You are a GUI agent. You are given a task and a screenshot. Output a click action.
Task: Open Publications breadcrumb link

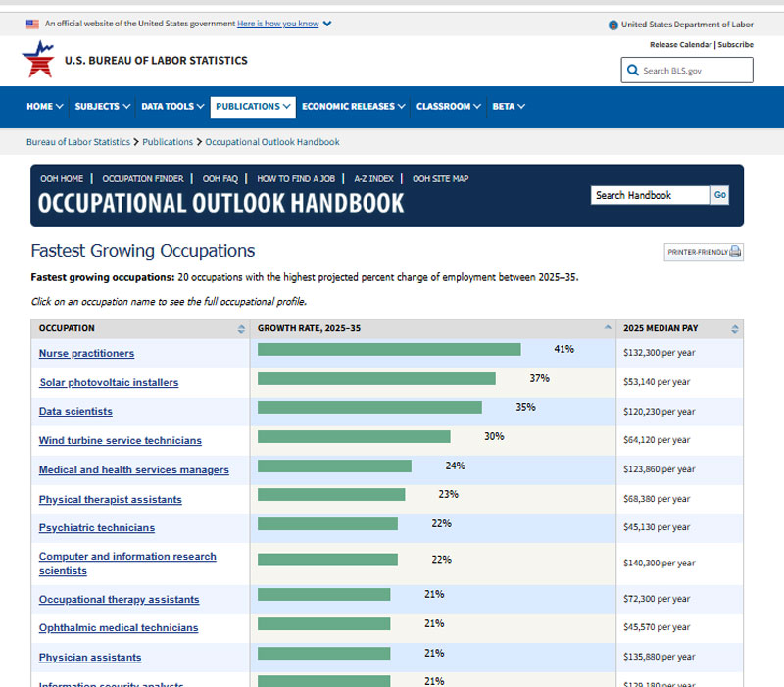pos(168,142)
